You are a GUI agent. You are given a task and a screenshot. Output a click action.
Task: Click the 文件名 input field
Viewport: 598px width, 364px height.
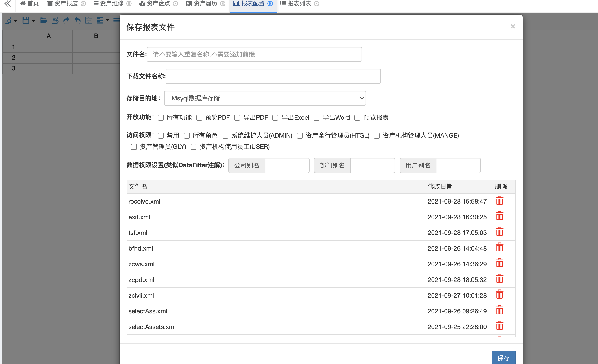tap(254, 54)
